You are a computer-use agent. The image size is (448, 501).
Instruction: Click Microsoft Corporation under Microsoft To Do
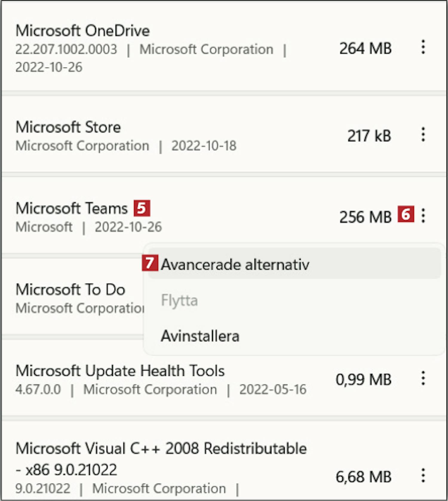click(x=80, y=308)
